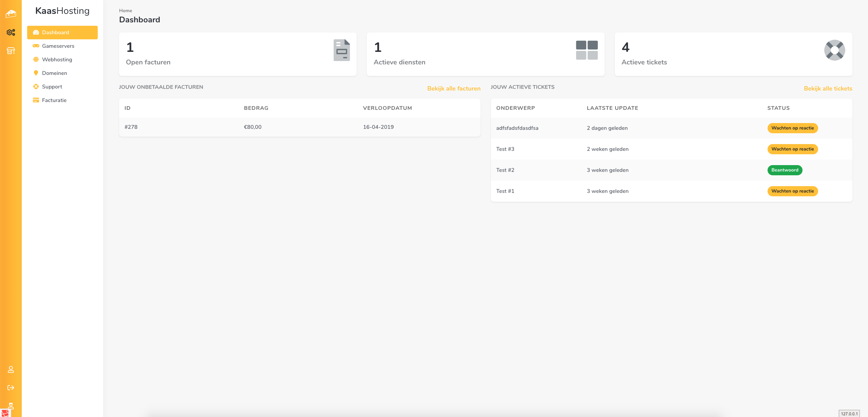868x417 pixels.
Task: Click the Bekijk alle facturen link
Action: click(454, 88)
